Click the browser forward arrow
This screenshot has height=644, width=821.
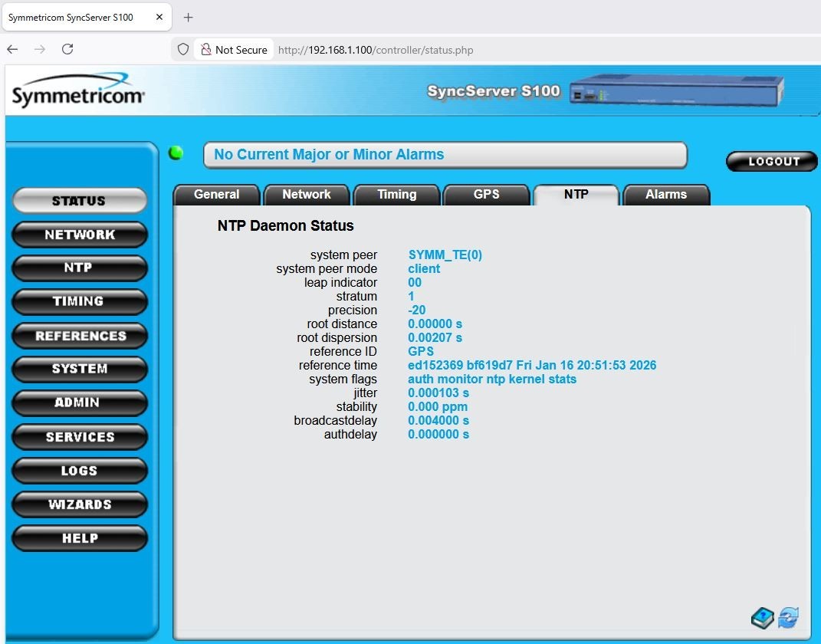[40, 49]
